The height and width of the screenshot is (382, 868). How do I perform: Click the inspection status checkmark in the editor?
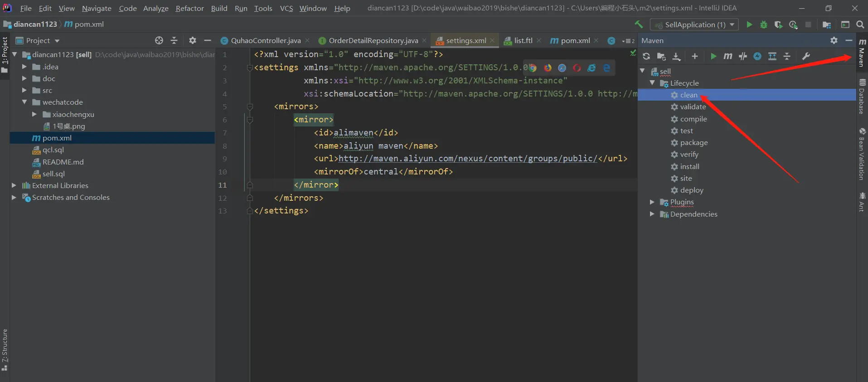(x=633, y=53)
